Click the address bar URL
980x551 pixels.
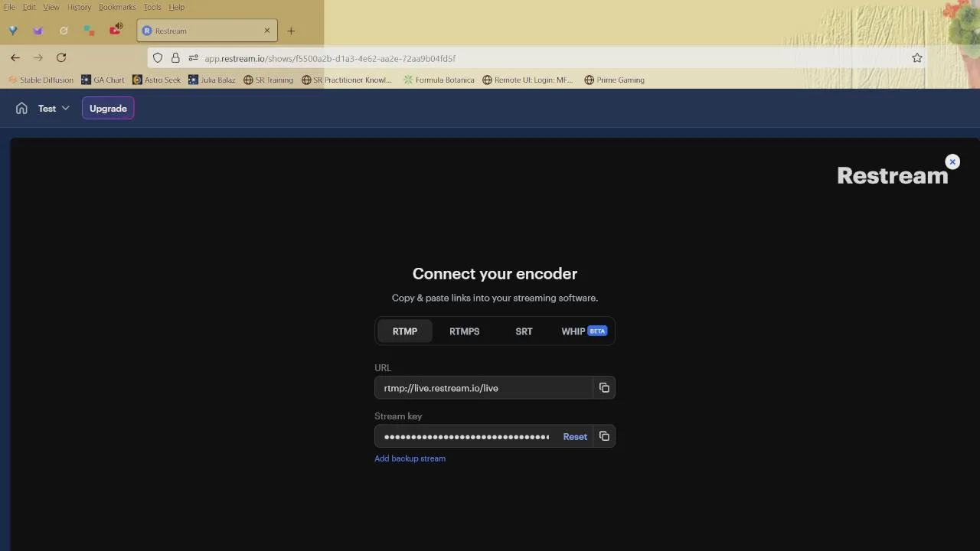[330, 58]
